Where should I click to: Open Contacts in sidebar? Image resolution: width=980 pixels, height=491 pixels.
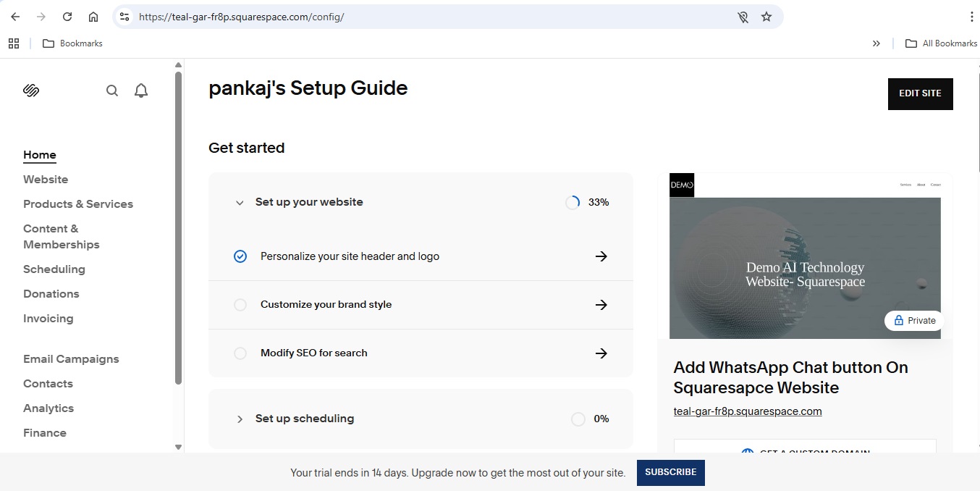point(48,384)
